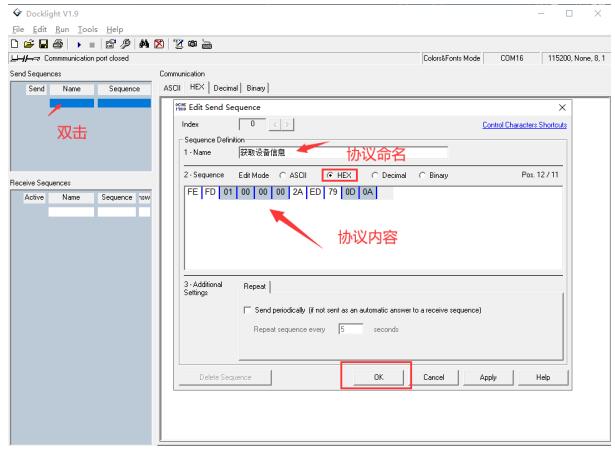This screenshot has width=615, height=450.
Task: Select Decimal edit mode radio button
Action: 375,175
